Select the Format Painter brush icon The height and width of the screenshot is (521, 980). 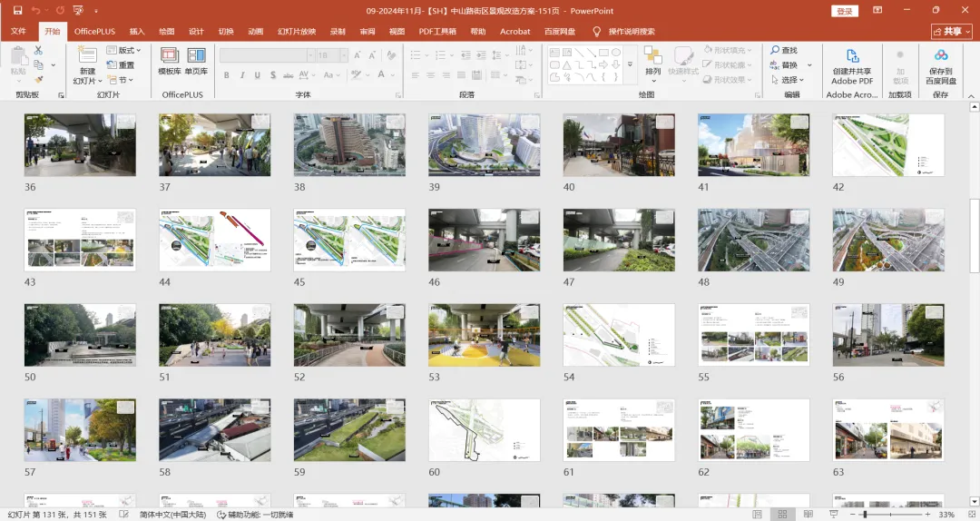(x=38, y=80)
